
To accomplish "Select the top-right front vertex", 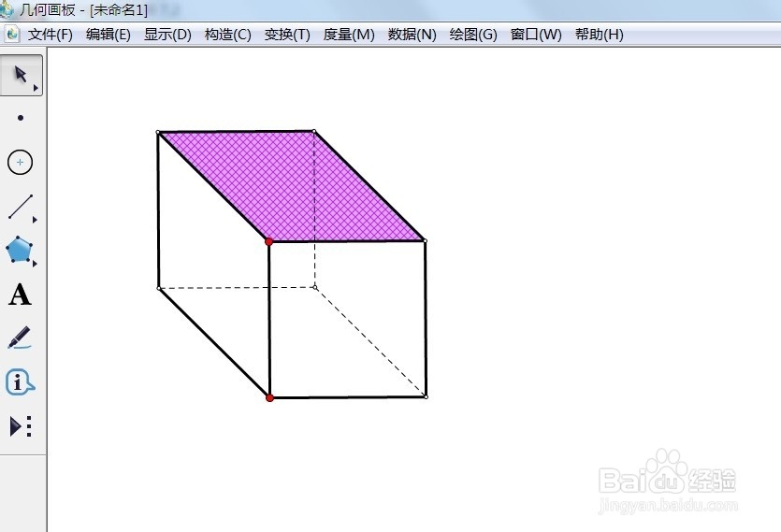I will pos(425,241).
